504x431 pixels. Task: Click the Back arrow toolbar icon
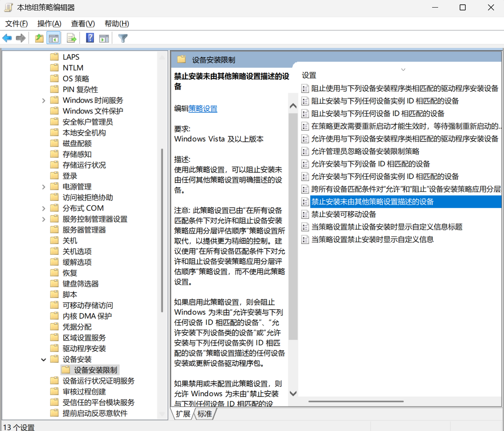[7, 38]
